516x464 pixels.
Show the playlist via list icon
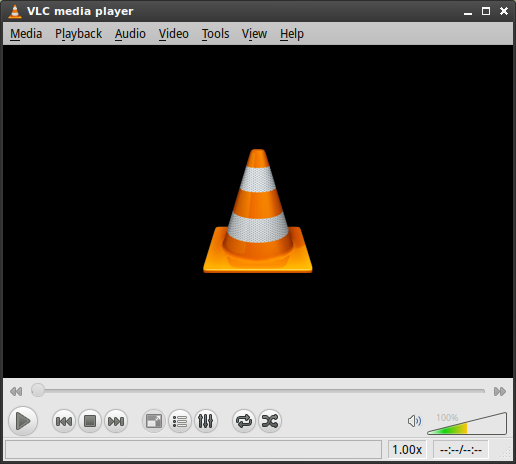click(x=180, y=421)
